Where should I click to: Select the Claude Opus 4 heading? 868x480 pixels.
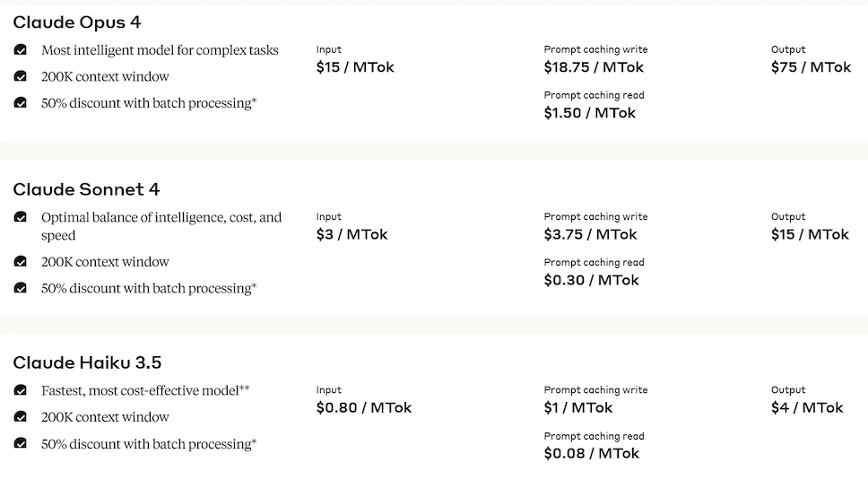coord(77,22)
